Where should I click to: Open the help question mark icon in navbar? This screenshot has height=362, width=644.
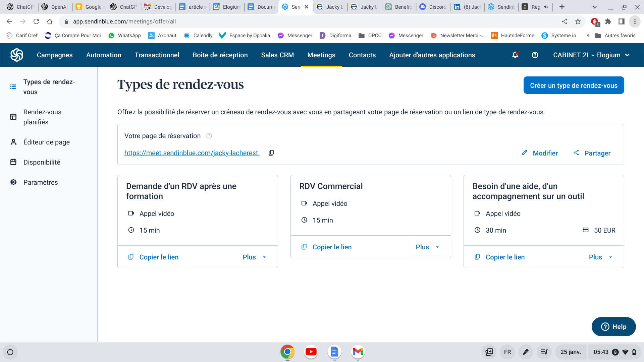tap(535, 55)
